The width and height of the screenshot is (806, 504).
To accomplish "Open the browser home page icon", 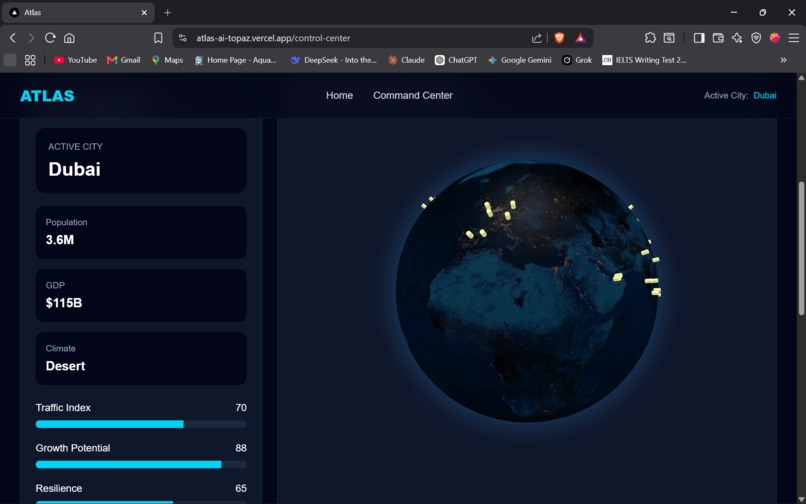I will pyautogui.click(x=69, y=38).
